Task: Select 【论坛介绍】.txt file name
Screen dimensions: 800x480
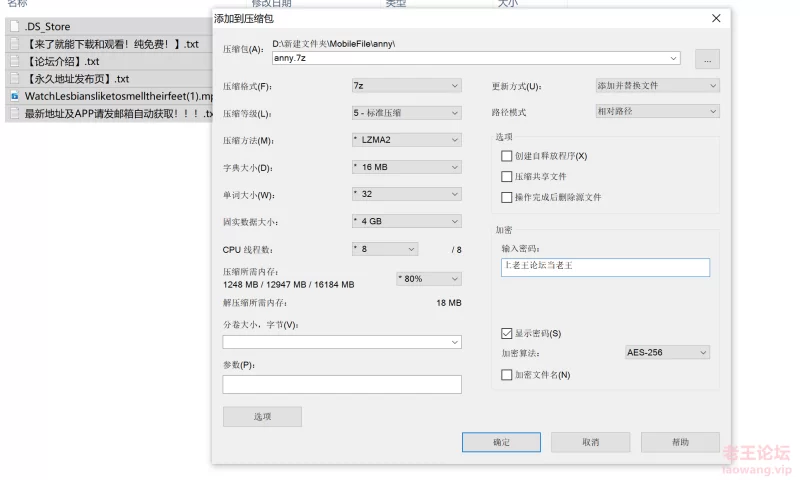Action: [x=62, y=61]
